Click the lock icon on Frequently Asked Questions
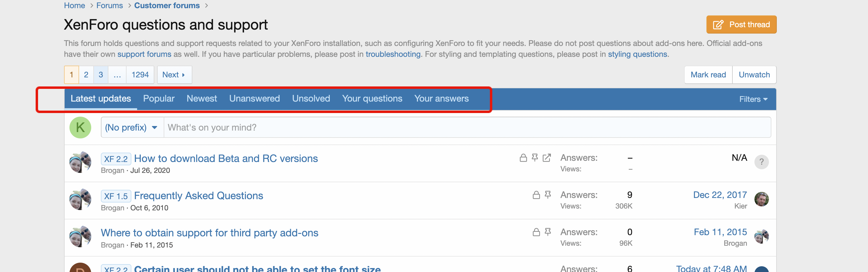Viewport: 868px width, 272px height. point(536,195)
